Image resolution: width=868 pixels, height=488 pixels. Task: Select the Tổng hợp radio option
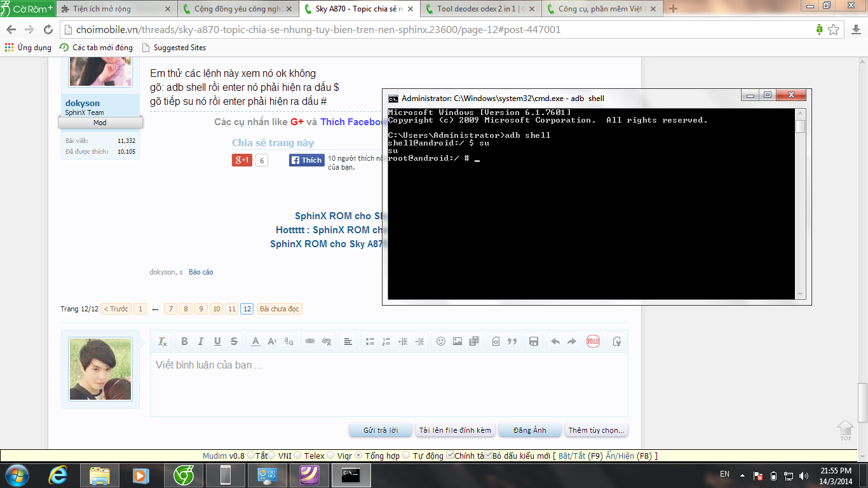pos(358,456)
